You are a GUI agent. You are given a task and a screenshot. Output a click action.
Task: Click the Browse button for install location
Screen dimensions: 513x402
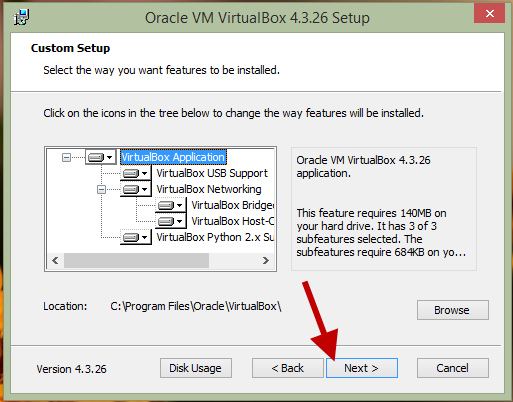tap(453, 310)
